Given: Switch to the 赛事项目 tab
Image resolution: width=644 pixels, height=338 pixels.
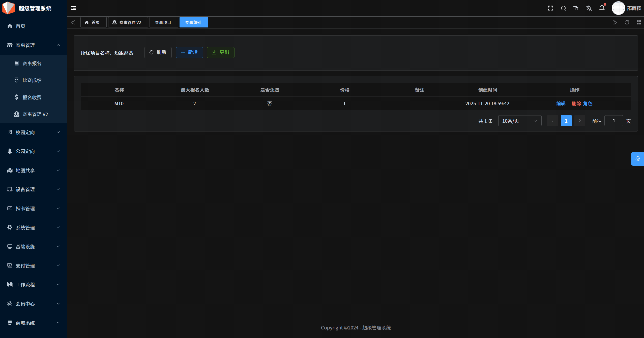Looking at the screenshot, I should [163, 22].
